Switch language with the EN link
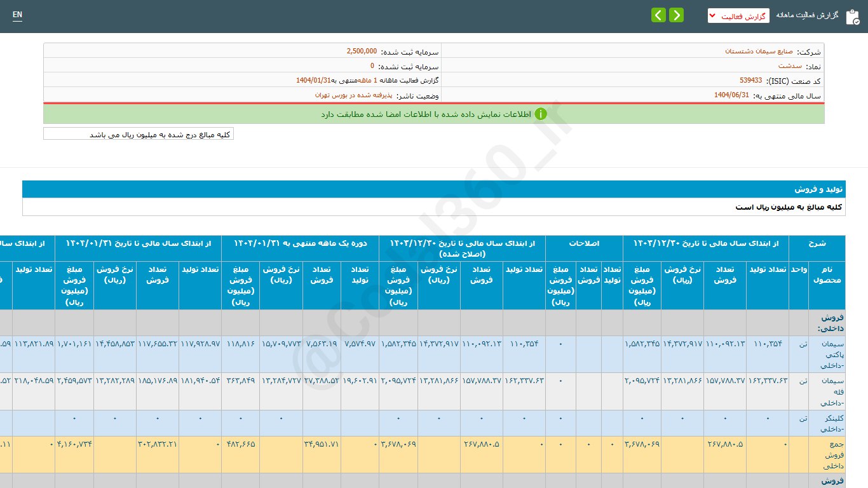Viewport: 868px width, 488px height. 17,15
